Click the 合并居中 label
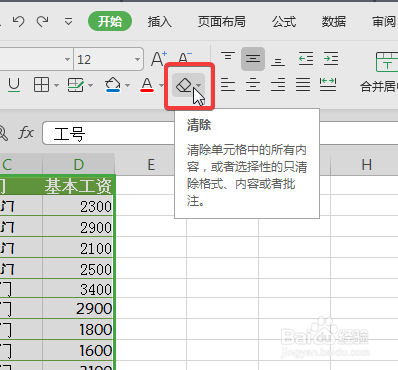This screenshot has width=398, height=370. point(379,87)
